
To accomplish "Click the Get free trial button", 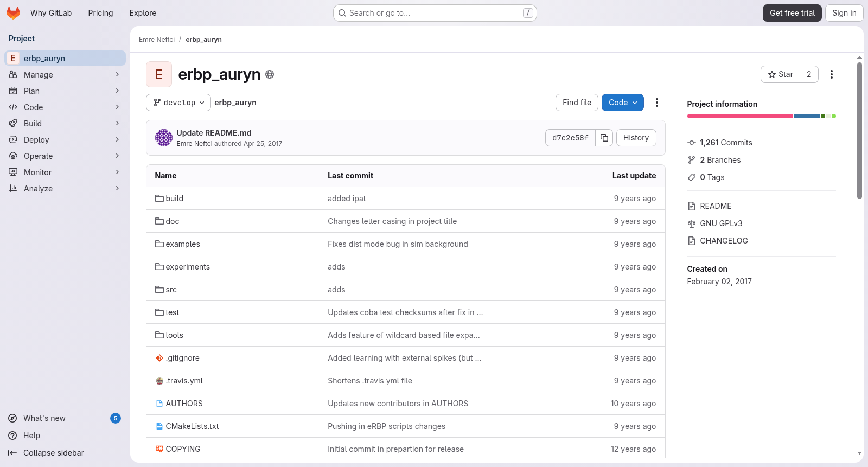I will pyautogui.click(x=792, y=13).
